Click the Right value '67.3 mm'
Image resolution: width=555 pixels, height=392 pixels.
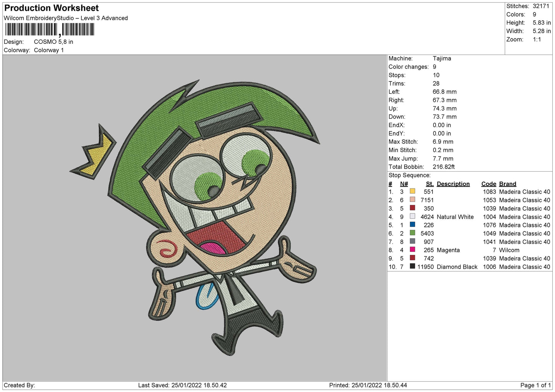444,100
